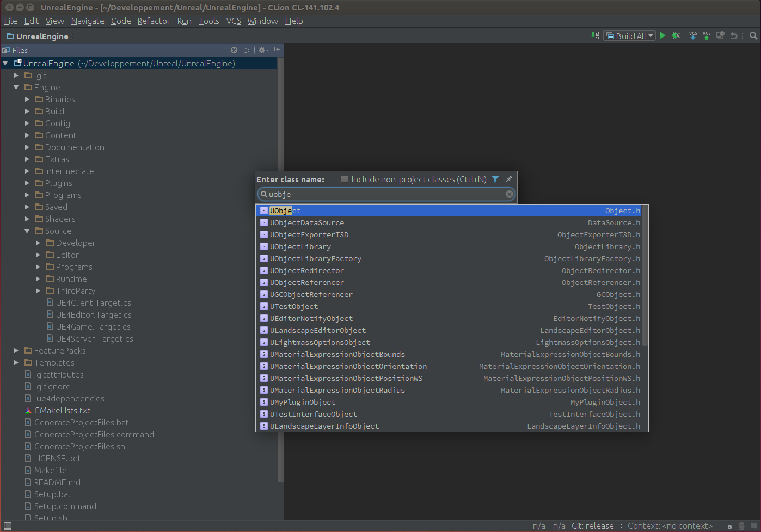Click the speech bubble notifications icon

click(753, 526)
